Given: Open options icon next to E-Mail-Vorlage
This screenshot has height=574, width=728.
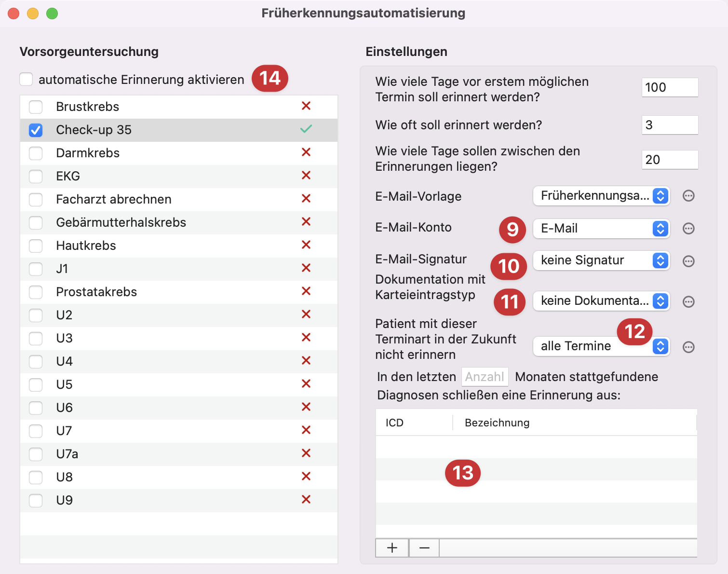Looking at the screenshot, I should pyautogui.click(x=688, y=196).
